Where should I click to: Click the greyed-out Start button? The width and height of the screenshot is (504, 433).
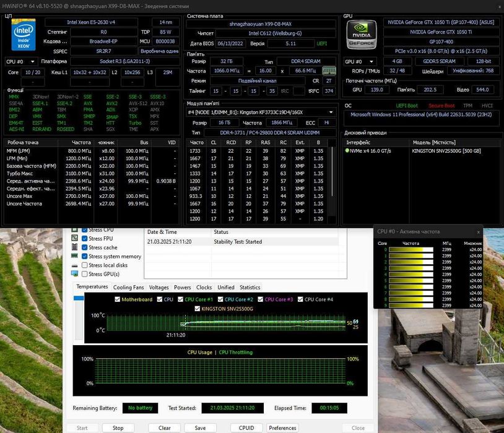pyautogui.click(x=82, y=428)
